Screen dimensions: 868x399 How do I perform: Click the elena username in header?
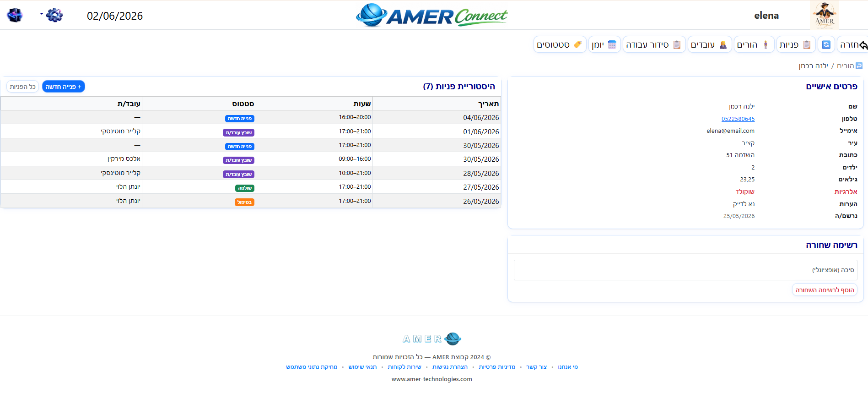[x=766, y=16]
